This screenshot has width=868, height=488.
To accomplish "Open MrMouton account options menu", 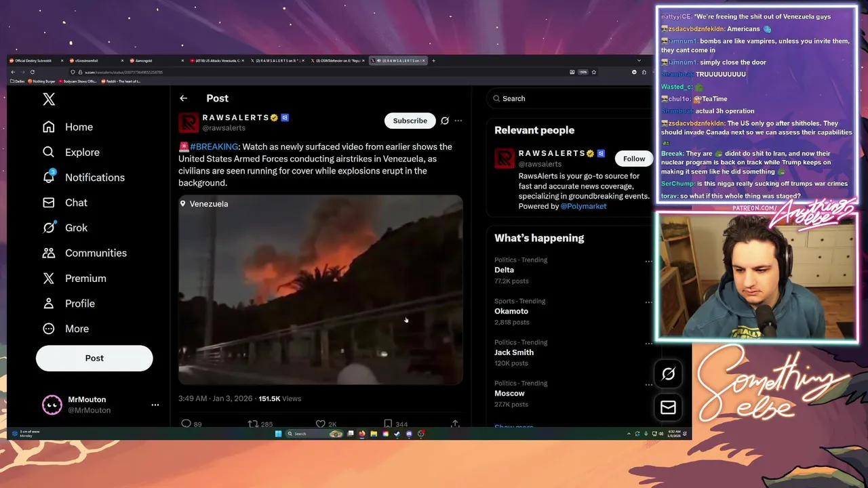I will click(x=155, y=405).
